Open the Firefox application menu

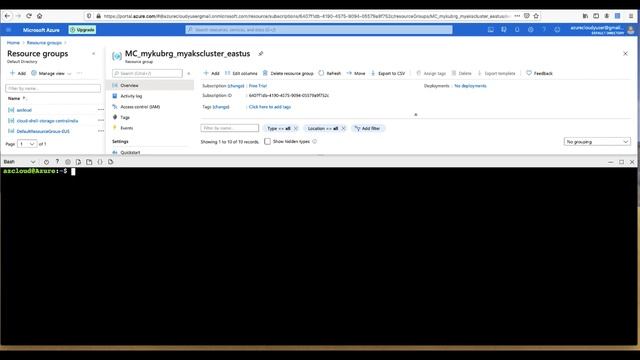click(x=631, y=16)
